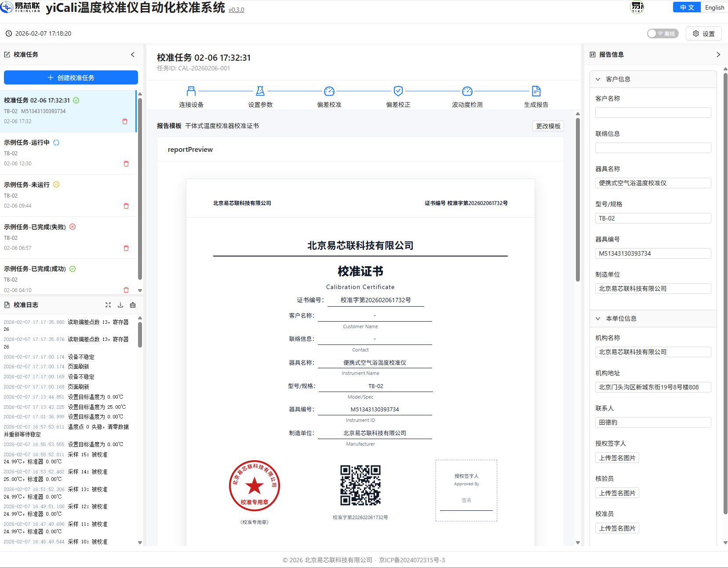This screenshot has width=728, height=568.
Task: Click 创建校准任务 button
Action: pos(71,77)
